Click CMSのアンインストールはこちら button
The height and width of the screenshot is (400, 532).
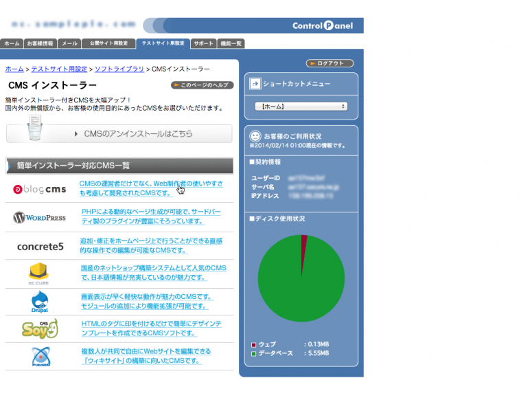(x=119, y=133)
